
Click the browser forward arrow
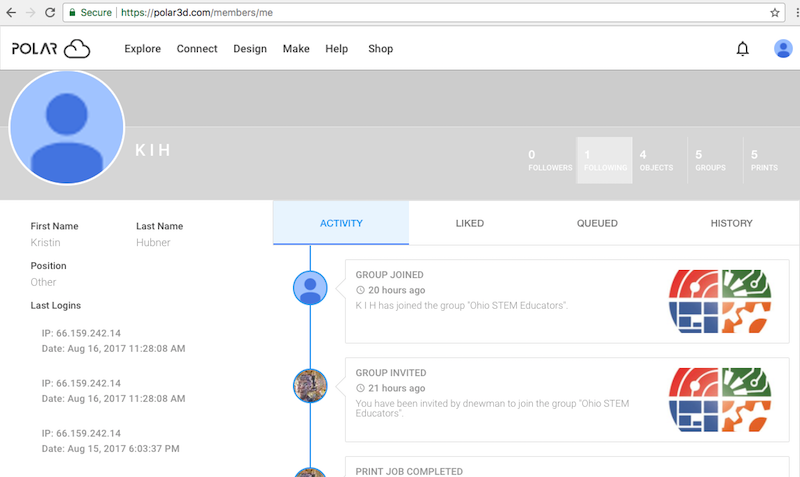coord(31,12)
